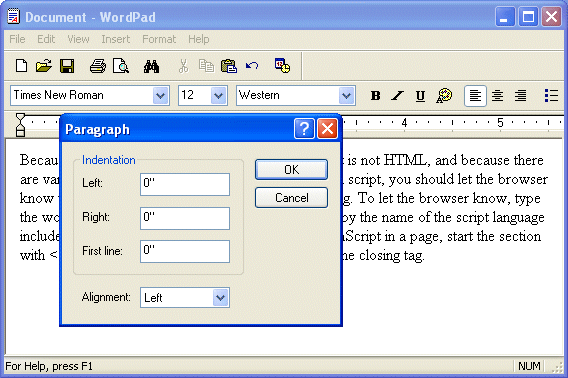
Task: Close the WordPad window
Action: [x=551, y=17]
